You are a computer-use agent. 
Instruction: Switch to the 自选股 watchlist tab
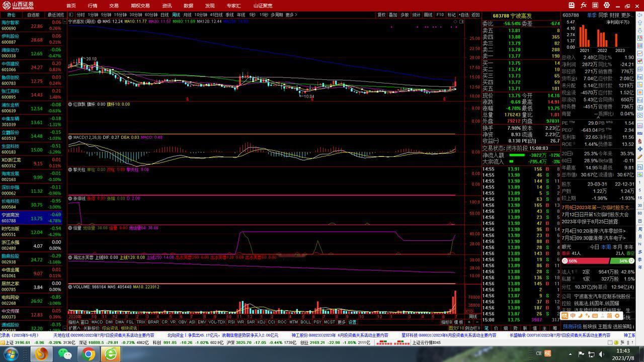tap(33, 15)
